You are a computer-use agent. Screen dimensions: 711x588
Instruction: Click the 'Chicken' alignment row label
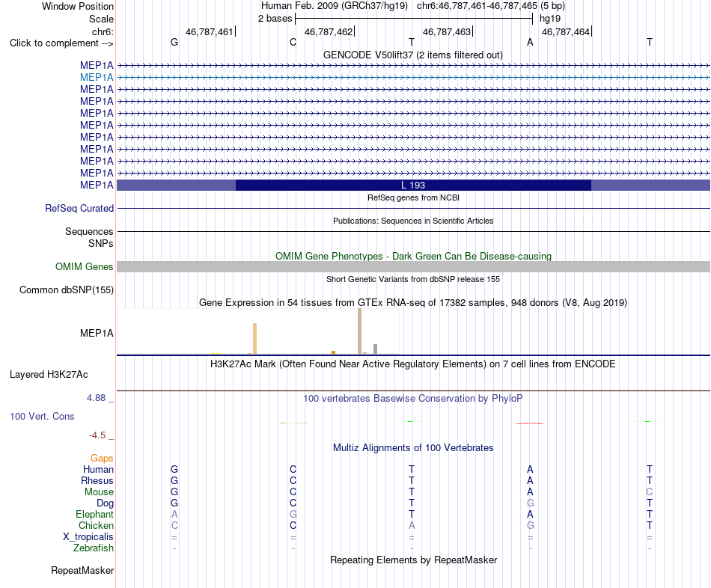click(96, 525)
